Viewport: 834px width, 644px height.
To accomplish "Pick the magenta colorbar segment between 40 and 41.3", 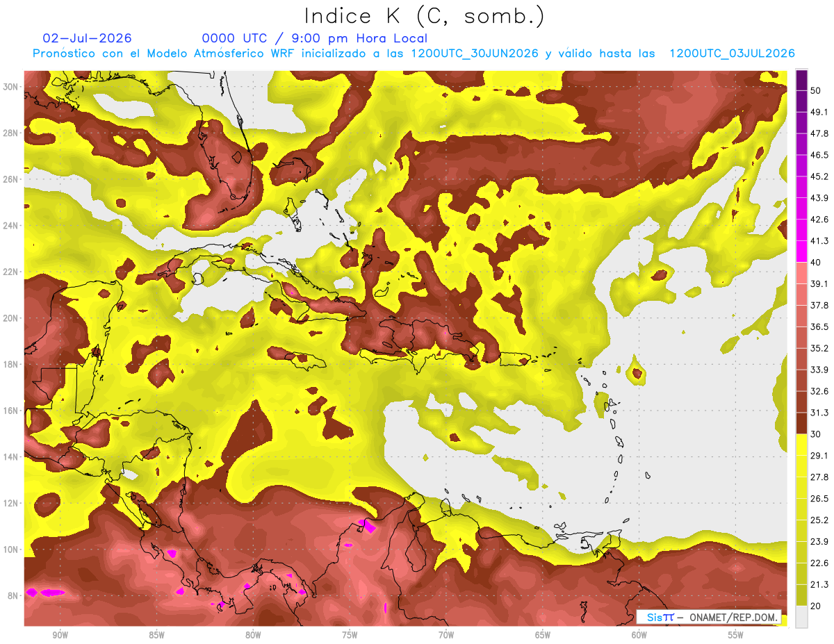I will [801, 251].
